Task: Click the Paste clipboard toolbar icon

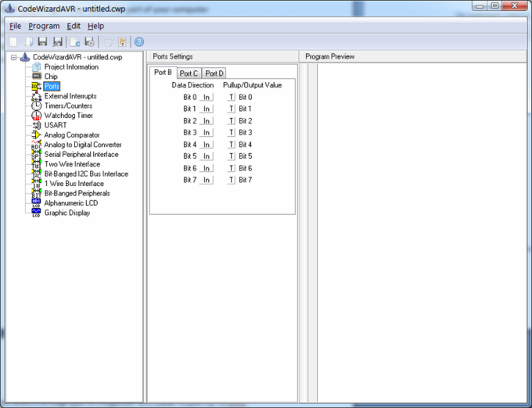Action: [x=122, y=41]
